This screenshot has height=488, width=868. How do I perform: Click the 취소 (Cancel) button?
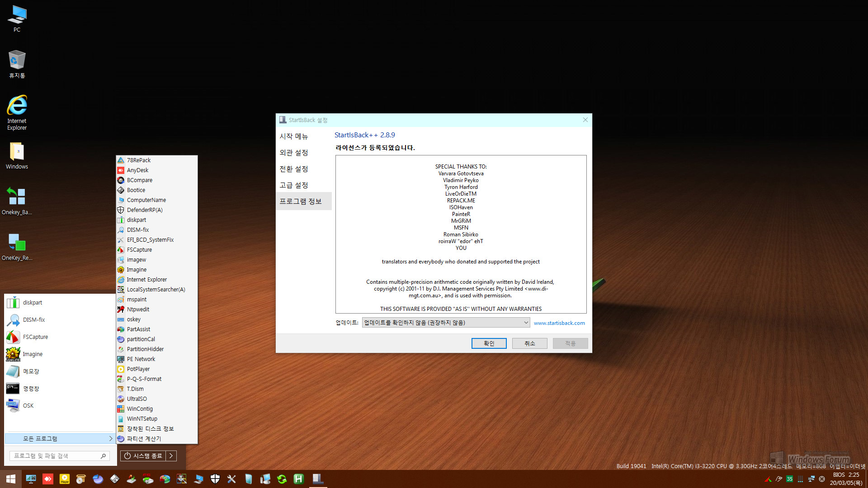(x=530, y=343)
